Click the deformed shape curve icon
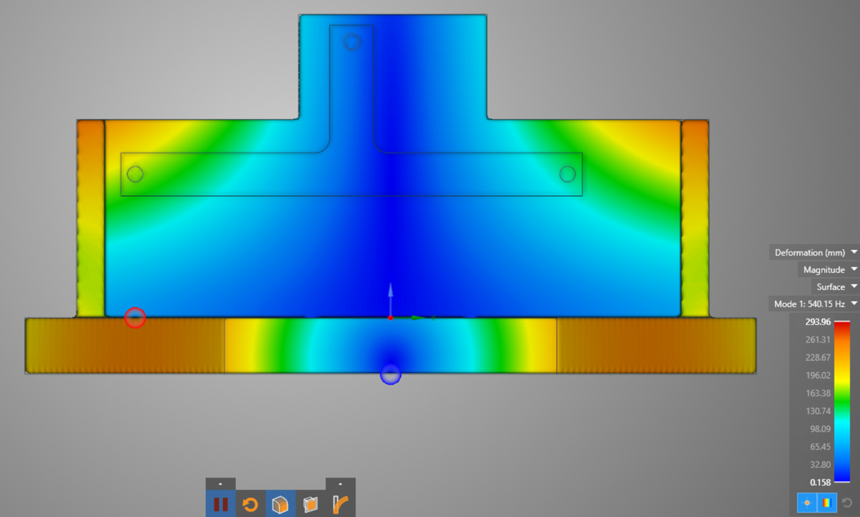860x517 pixels. point(340,504)
